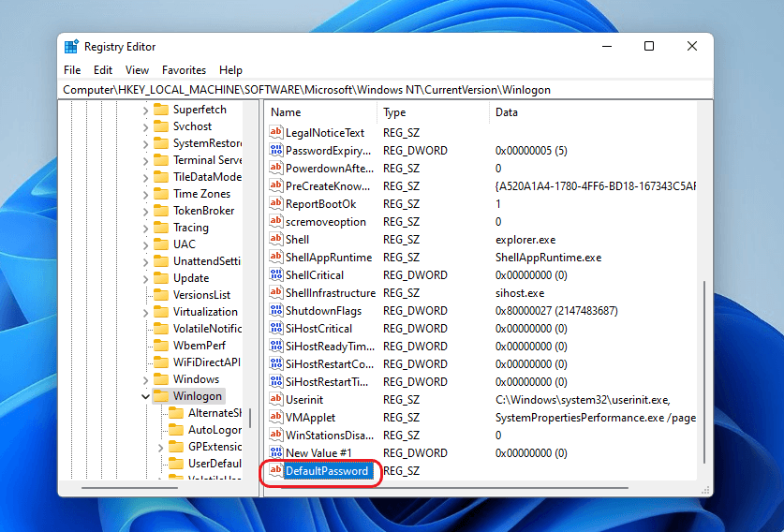Click the string icon beside DefaultPassword
Screen dimensions: 784x532
click(276, 470)
